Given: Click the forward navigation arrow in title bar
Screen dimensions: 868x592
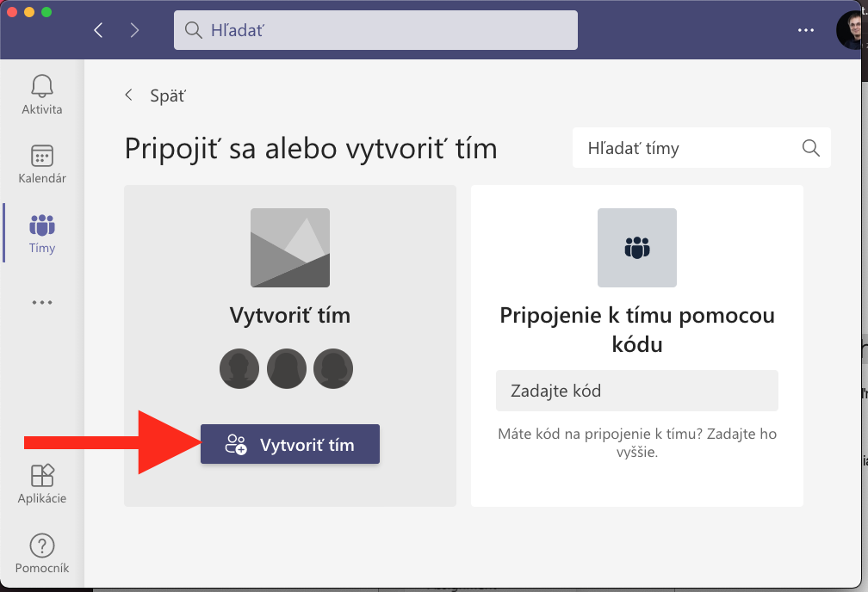Looking at the screenshot, I should 134,30.
